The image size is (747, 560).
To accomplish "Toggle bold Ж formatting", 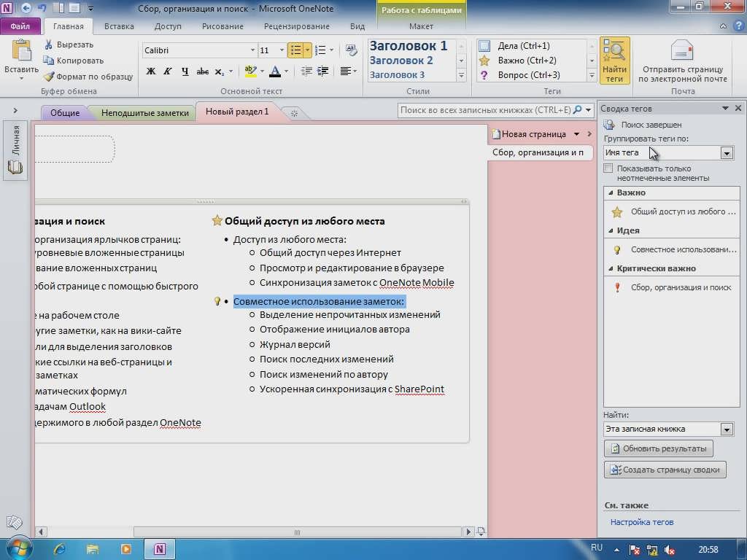I will pos(151,71).
